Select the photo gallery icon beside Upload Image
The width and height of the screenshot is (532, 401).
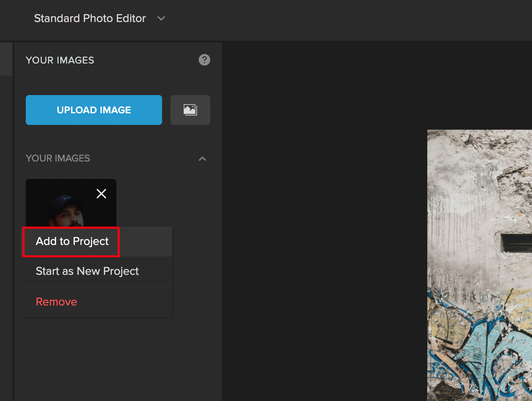(190, 110)
